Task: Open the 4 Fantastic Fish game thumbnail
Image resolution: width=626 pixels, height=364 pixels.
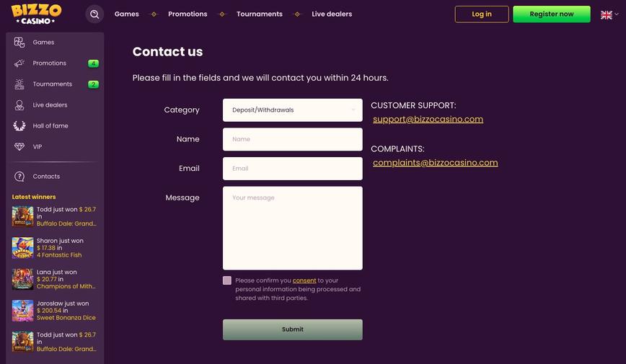Action: [23, 248]
